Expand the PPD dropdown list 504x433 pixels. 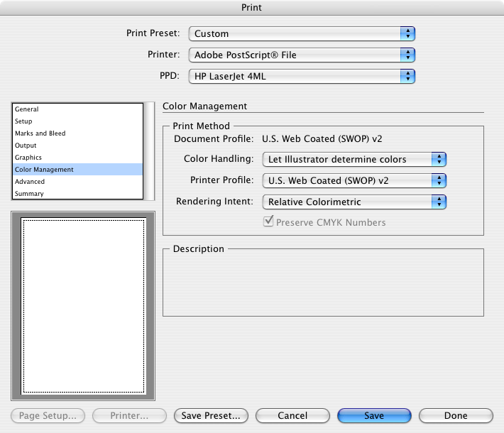(301, 75)
